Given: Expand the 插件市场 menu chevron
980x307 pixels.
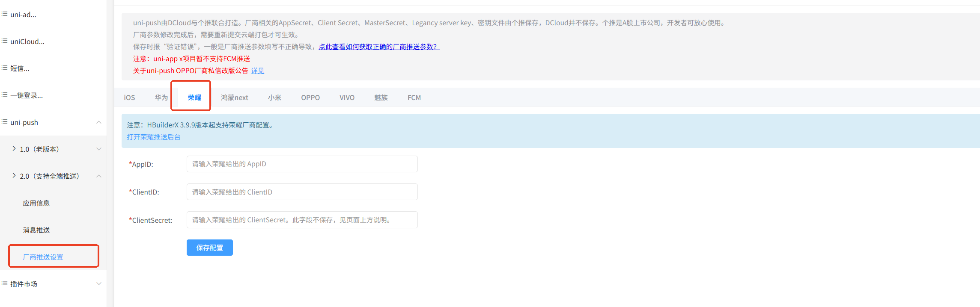Looking at the screenshot, I should [x=99, y=284].
